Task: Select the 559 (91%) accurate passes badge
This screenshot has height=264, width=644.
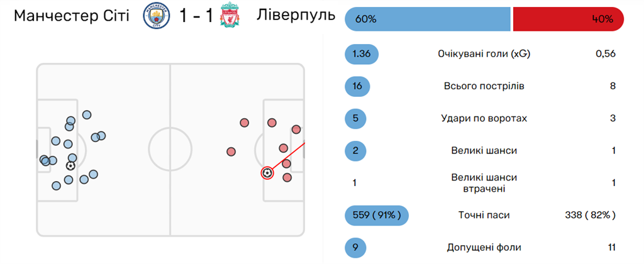Action: pos(377,215)
